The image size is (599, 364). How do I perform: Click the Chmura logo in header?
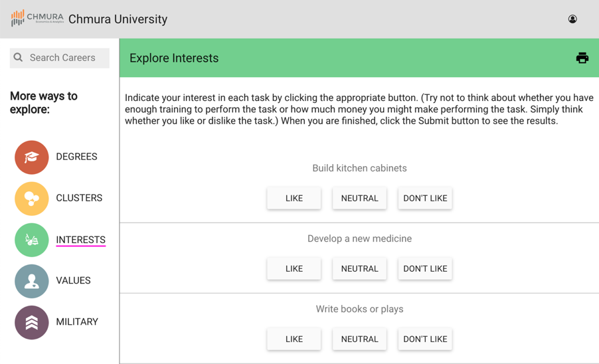coord(37,19)
